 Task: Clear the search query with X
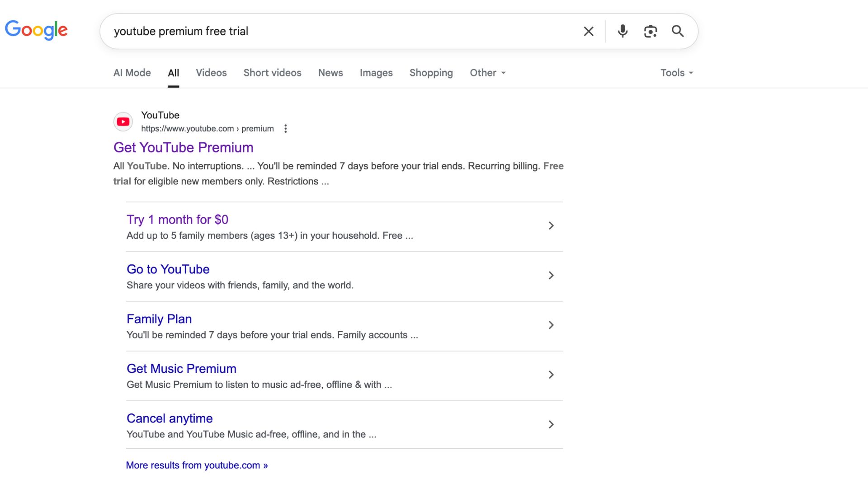coord(589,31)
